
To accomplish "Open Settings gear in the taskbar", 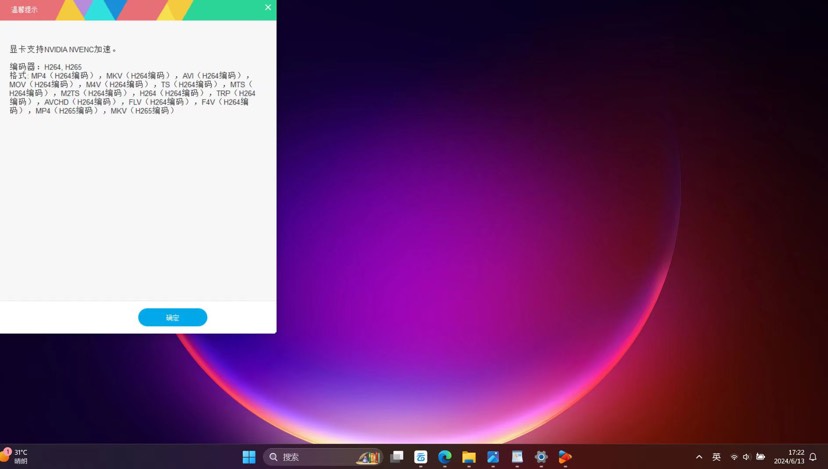I will pos(541,457).
